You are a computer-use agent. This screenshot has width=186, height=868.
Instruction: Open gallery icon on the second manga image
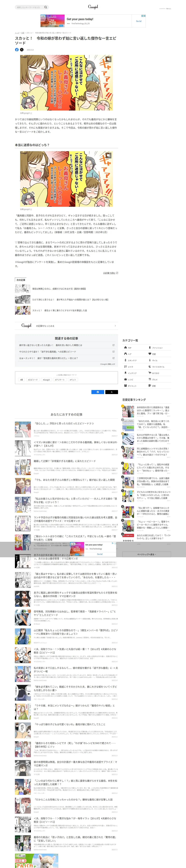pyautogui.click(x=108, y=155)
